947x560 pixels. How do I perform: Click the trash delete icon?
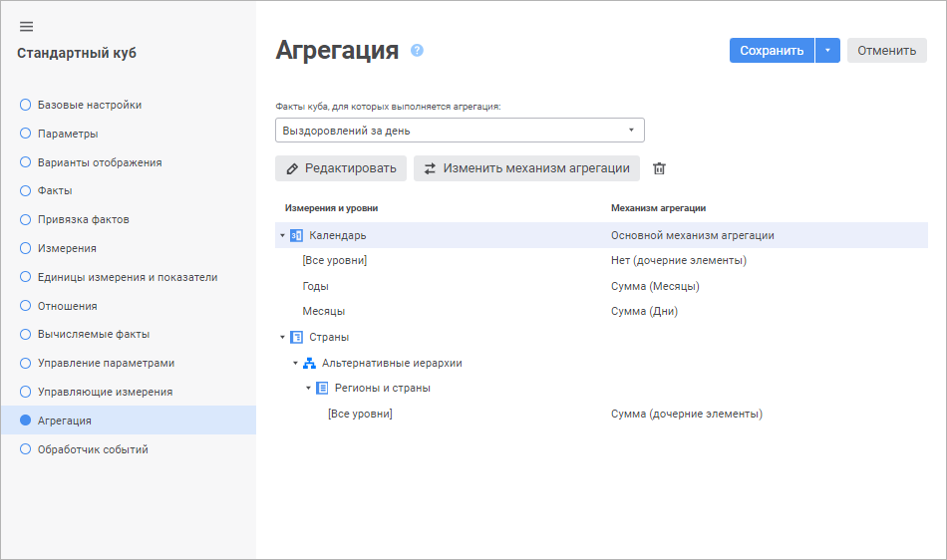(x=659, y=168)
